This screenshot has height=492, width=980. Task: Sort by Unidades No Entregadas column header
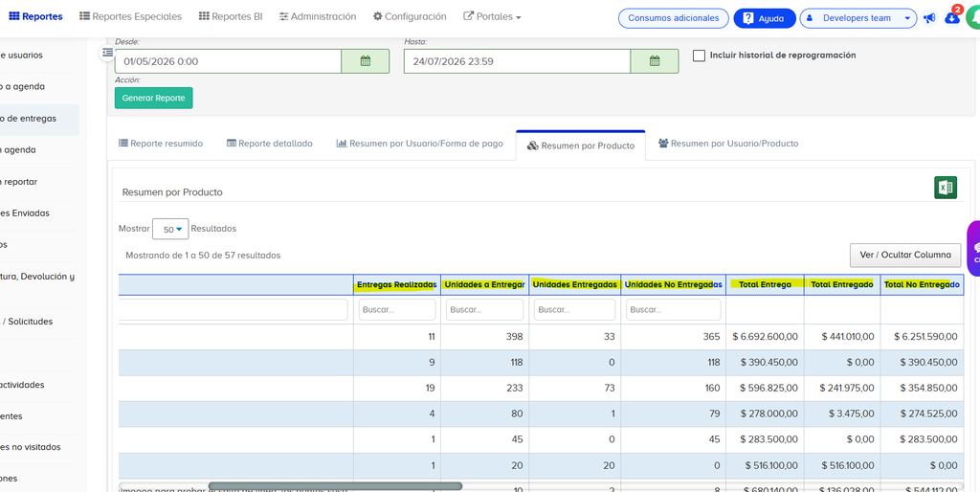point(673,284)
